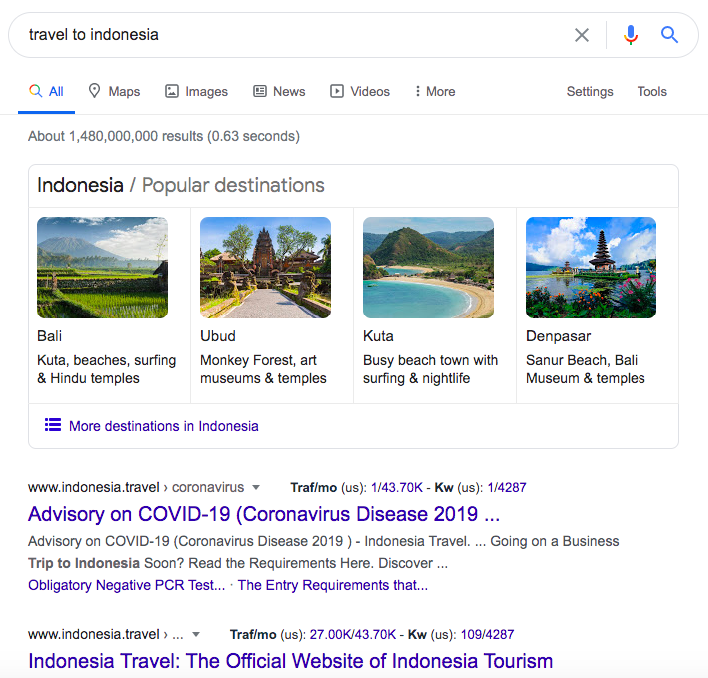Focus the search field containing travel to indonesia
The width and height of the screenshot is (708, 678).
click(x=290, y=35)
